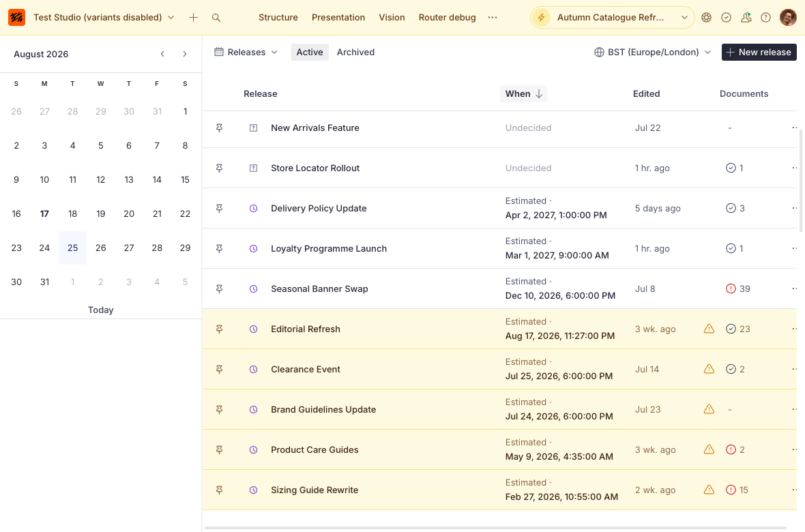The height and width of the screenshot is (532, 805).
Task: Click the error icon for Seasonal Banner Swap documents
Action: (x=731, y=289)
